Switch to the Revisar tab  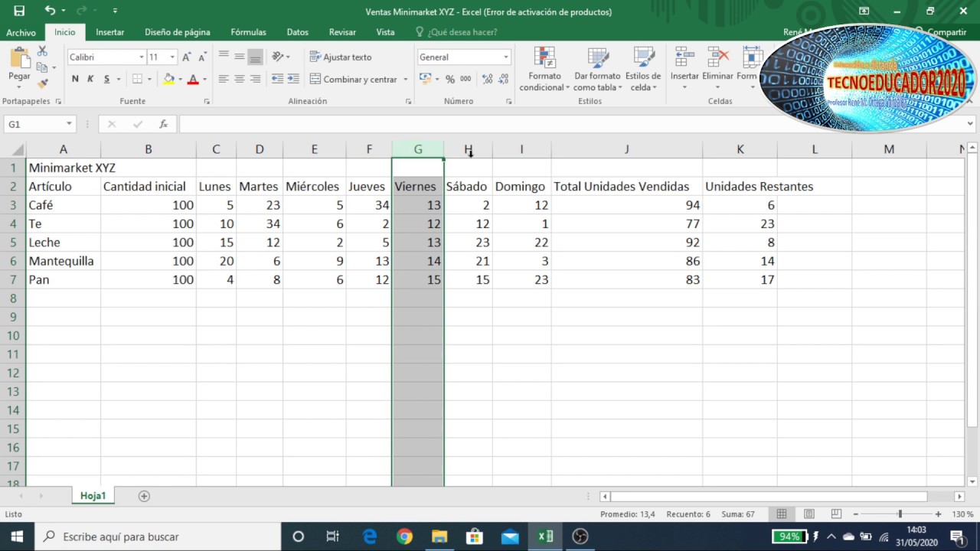click(x=342, y=32)
